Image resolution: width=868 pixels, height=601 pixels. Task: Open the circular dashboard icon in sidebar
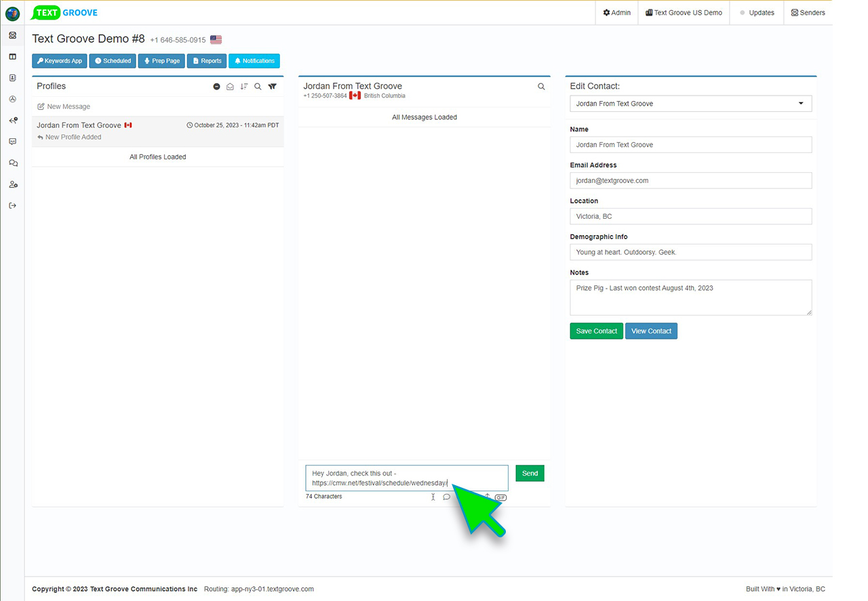(x=12, y=99)
